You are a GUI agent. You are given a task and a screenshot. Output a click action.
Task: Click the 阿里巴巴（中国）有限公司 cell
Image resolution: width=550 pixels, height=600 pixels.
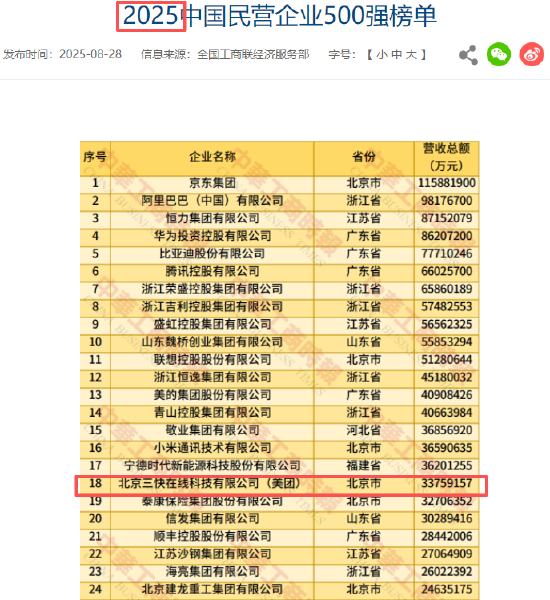[x=212, y=201]
